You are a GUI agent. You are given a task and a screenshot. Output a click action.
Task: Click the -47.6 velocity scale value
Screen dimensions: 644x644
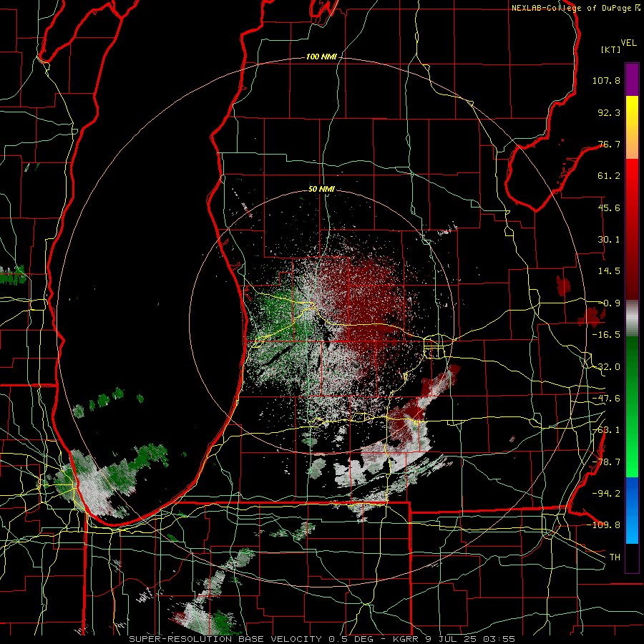606,399
